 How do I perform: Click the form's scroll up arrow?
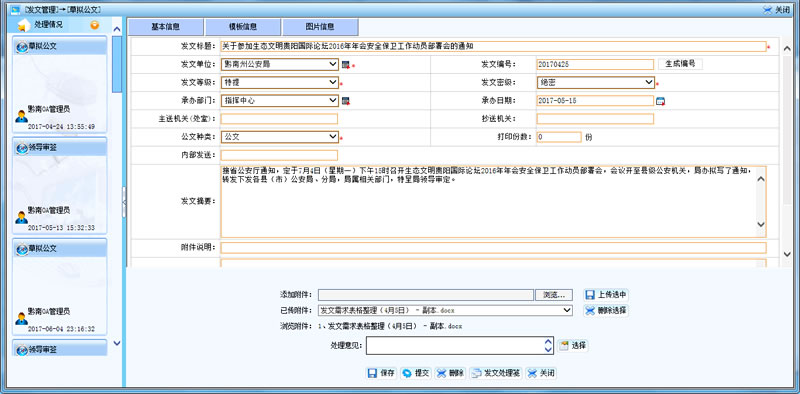click(787, 49)
